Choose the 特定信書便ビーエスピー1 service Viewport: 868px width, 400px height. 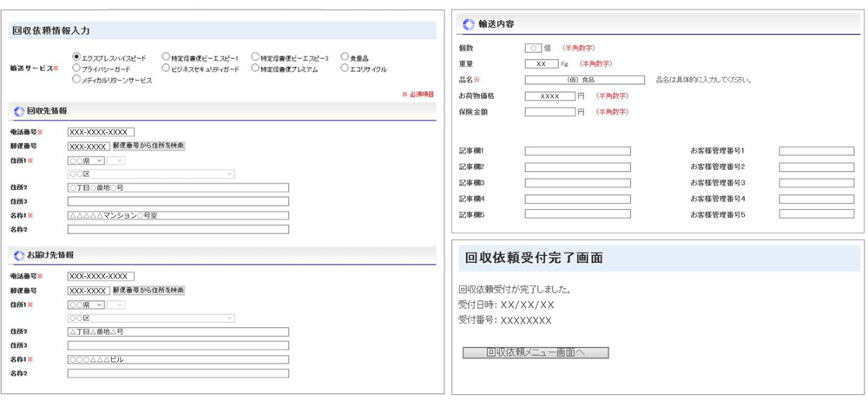click(x=166, y=56)
